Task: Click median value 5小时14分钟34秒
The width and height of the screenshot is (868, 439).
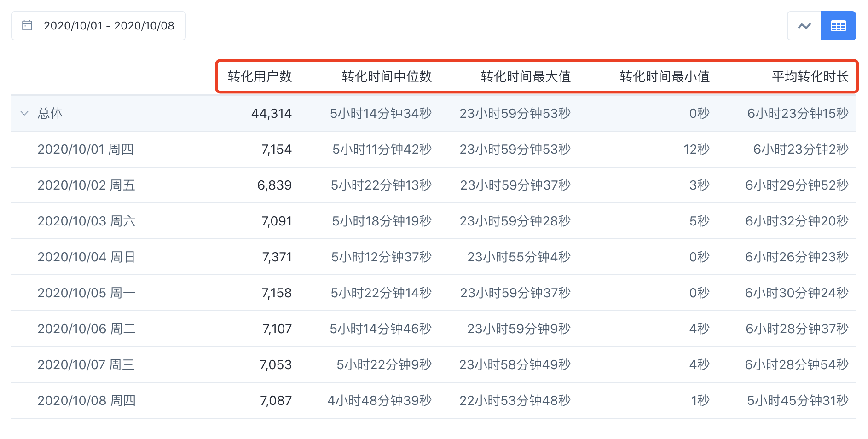Action: [x=381, y=113]
